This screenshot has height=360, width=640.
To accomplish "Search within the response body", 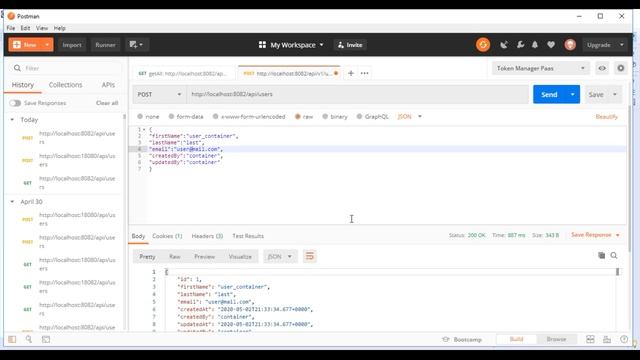I will 613,256.
